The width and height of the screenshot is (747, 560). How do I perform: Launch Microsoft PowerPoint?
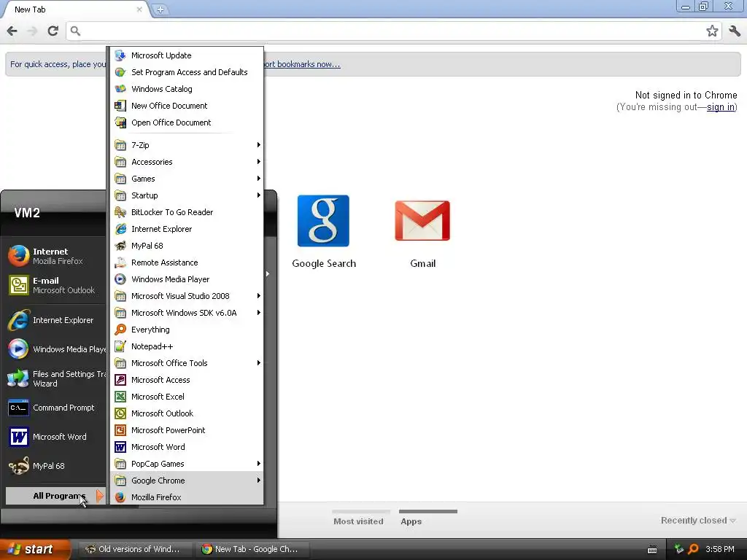187,430
